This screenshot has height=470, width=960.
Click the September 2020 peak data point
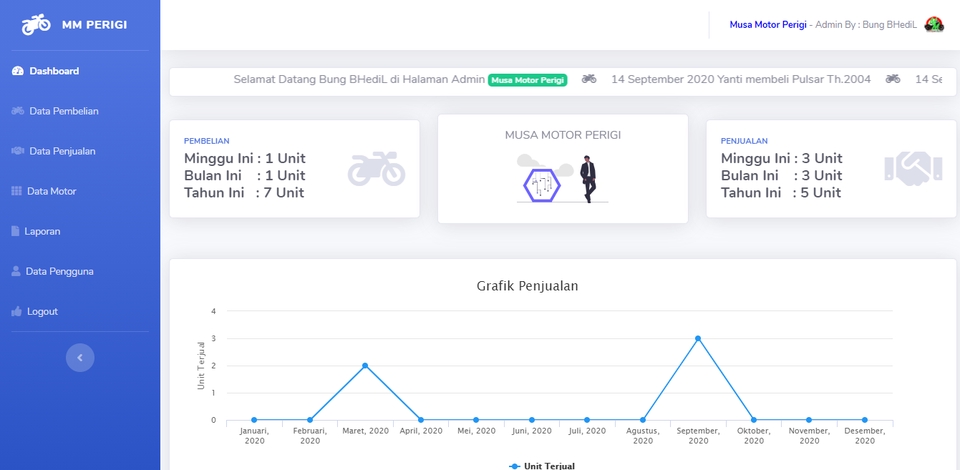click(698, 338)
